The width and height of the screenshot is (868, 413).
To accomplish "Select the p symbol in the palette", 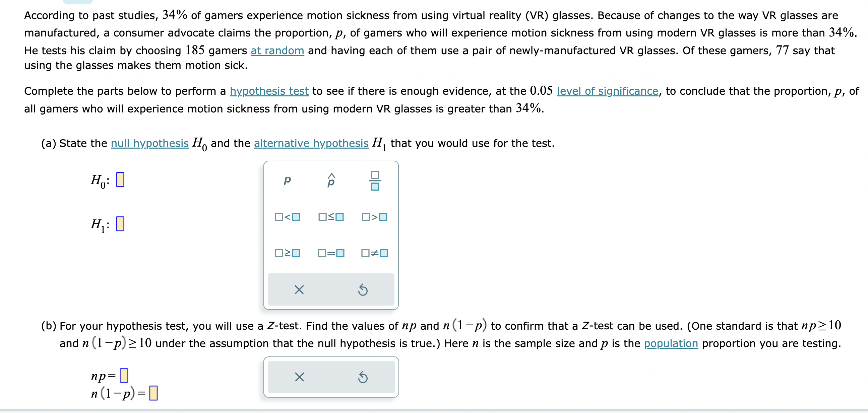I will point(287,180).
